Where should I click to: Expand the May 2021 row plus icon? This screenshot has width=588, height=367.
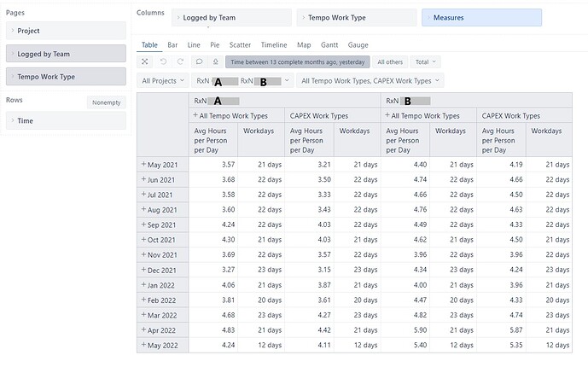pyautogui.click(x=143, y=164)
